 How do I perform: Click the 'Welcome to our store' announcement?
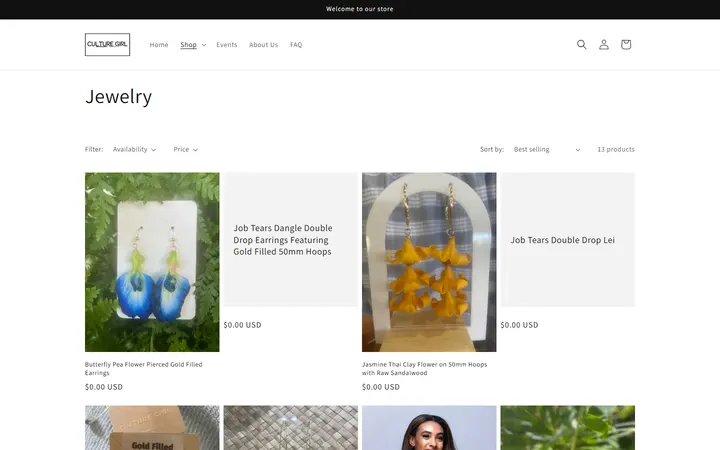click(360, 9)
